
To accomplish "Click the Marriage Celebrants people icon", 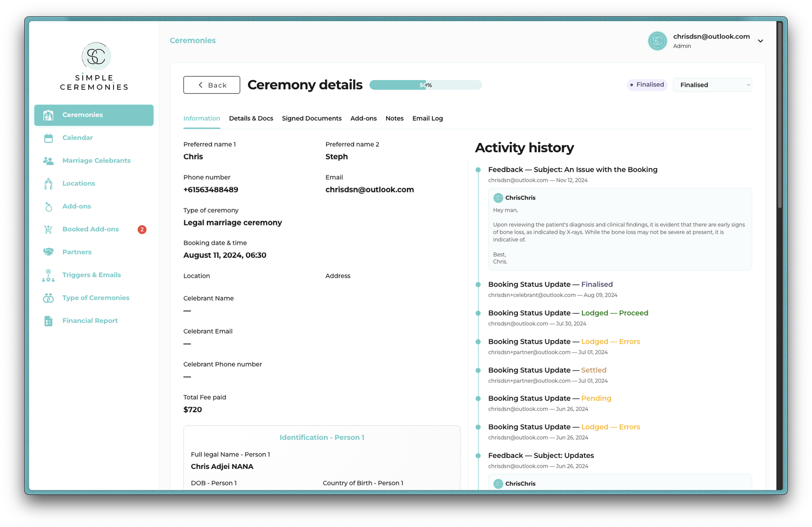I will [x=48, y=161].
